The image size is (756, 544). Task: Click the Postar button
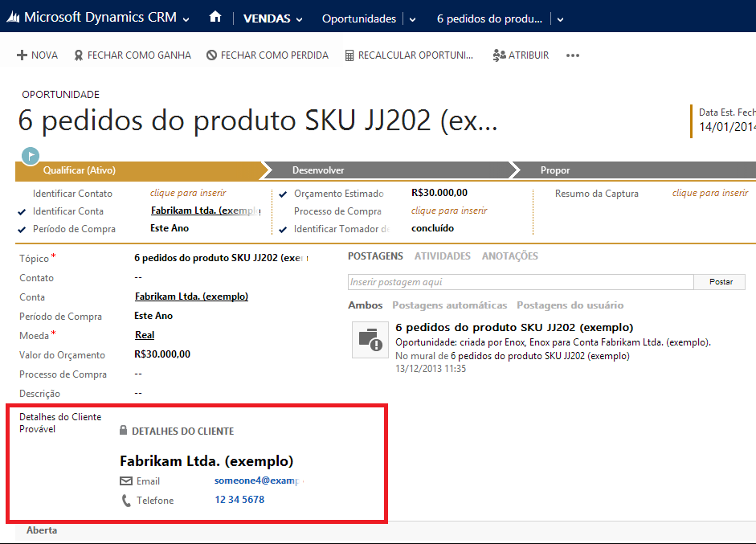pyautogui.click(x=721, y=282)
